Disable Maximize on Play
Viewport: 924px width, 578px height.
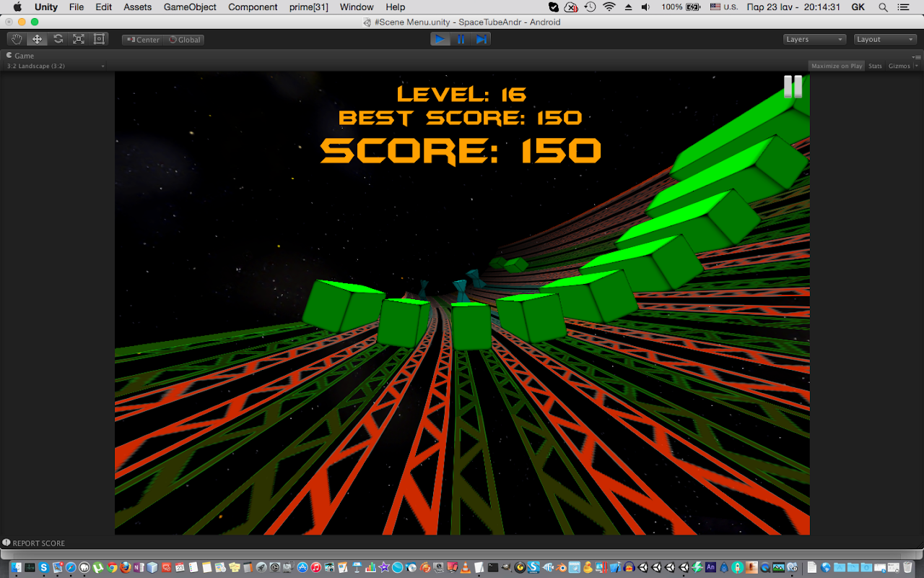836,66
